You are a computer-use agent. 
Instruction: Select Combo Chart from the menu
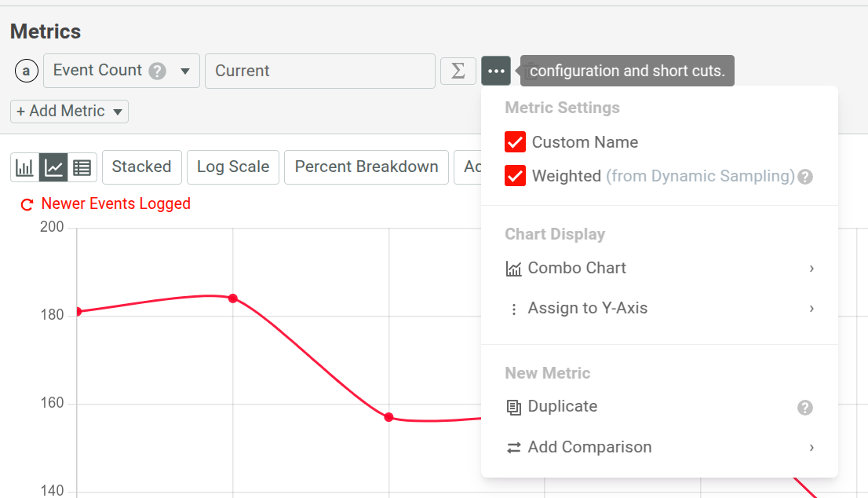tap(577, 268)
